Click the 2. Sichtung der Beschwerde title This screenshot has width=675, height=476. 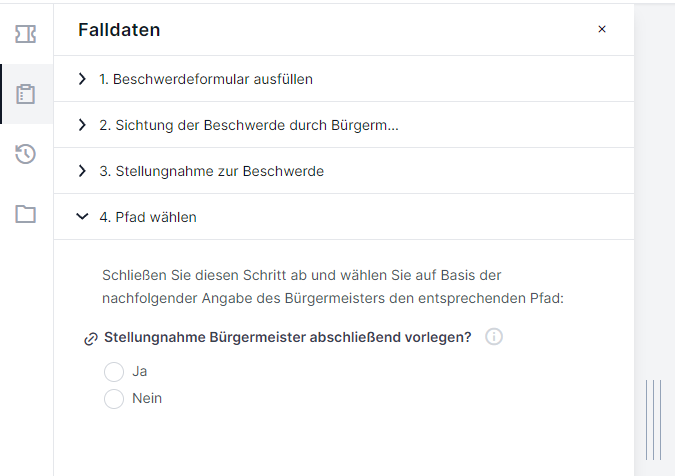pos(249,125)
